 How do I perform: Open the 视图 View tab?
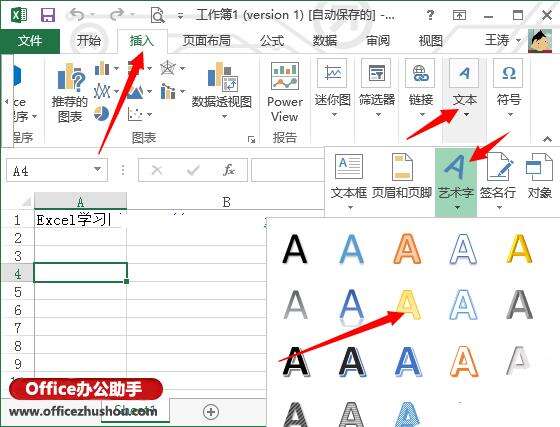[x=430, y=41]
